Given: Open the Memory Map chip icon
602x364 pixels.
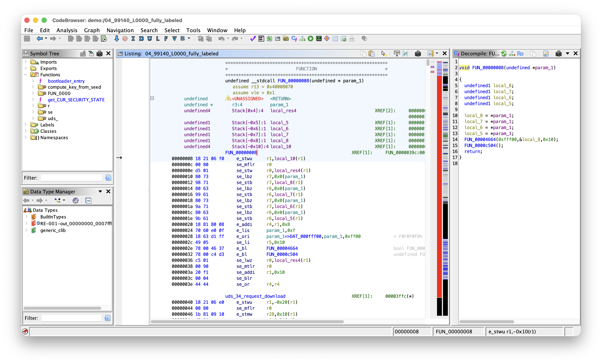Looking at the screenshot, I should (x=319, y=39).
